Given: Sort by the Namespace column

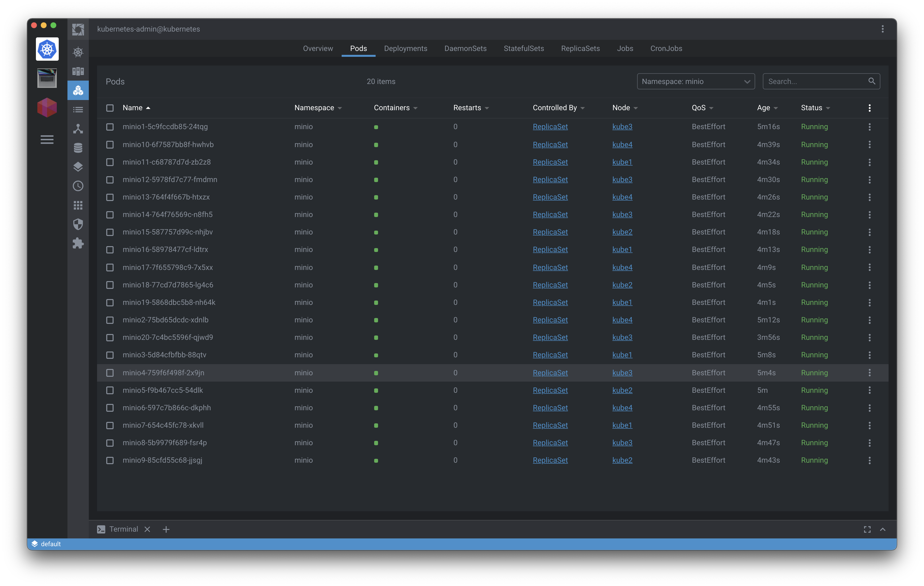Looking at the screenshot, I should 318,108.
